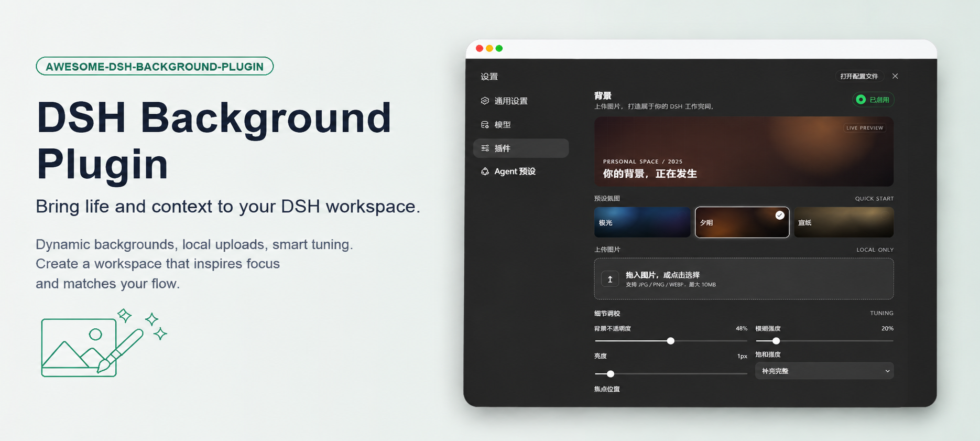Screen dimensions: 980x441
Task: Toggle the 已启用 enabled switch
Action: point(873,100)
